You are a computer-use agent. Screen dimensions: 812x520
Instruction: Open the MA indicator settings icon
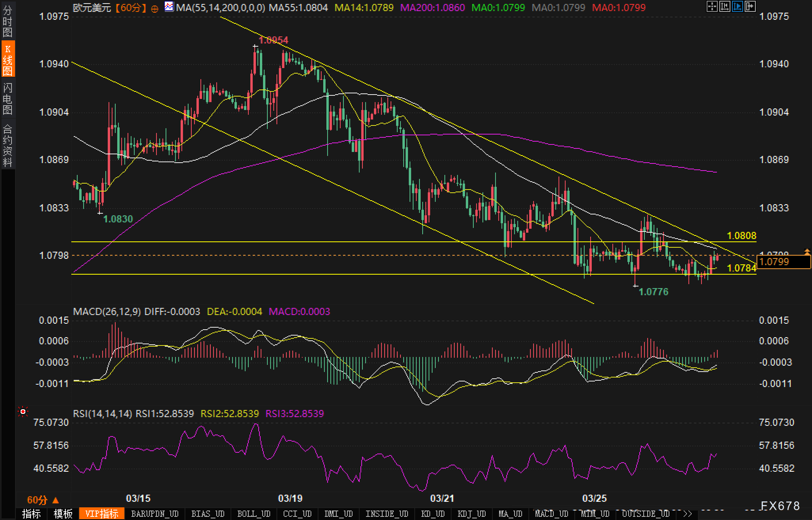tap(169, 7)
